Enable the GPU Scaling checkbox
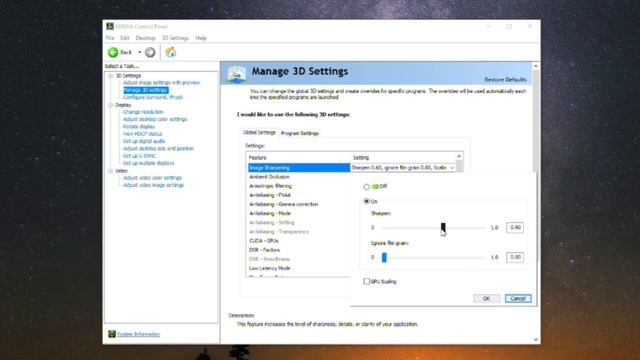640x360 pixels. pyautogui.click(x=367, y=281)
